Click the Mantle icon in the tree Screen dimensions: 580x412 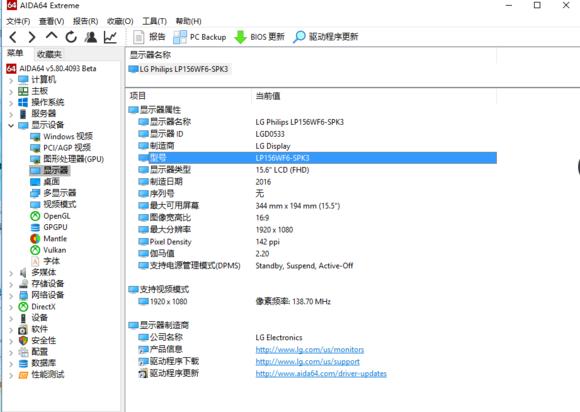(x=35, y=239)
